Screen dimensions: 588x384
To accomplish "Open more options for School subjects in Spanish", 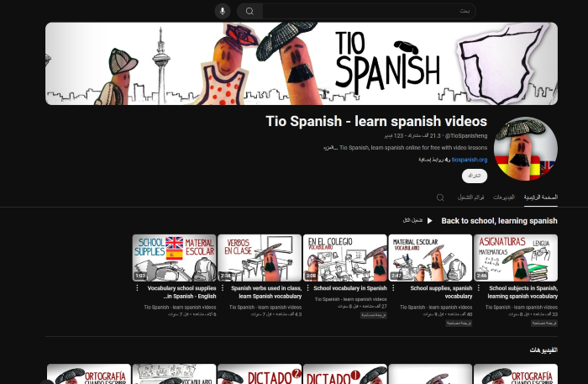I will coord(479,287).
